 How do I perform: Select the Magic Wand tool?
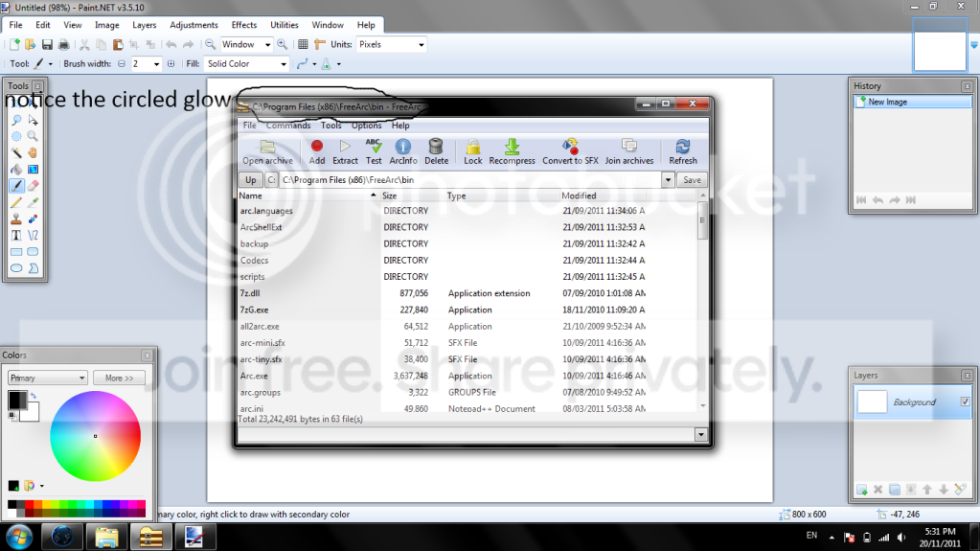click(16, 152)
